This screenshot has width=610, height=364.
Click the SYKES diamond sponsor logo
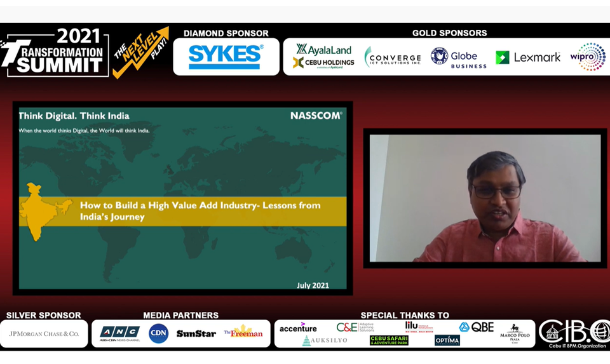click(226, 57)
